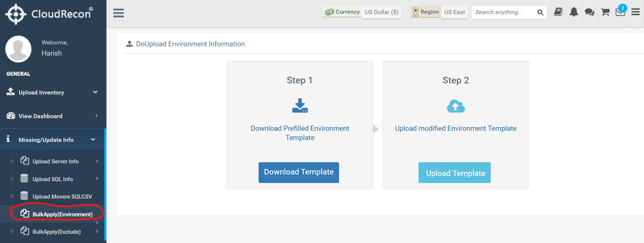Select BulkApply(Environment) in sidebar

coord(62,214)
